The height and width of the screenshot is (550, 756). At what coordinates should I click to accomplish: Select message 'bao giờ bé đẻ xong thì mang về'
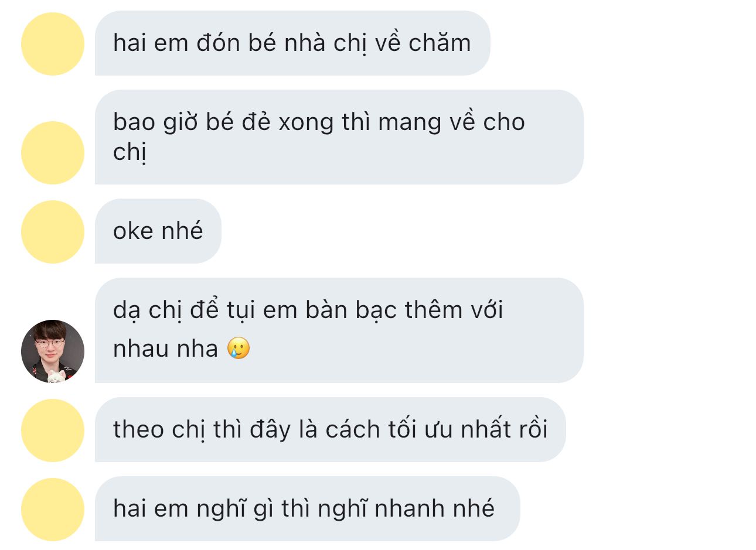[x=339, y=137]
